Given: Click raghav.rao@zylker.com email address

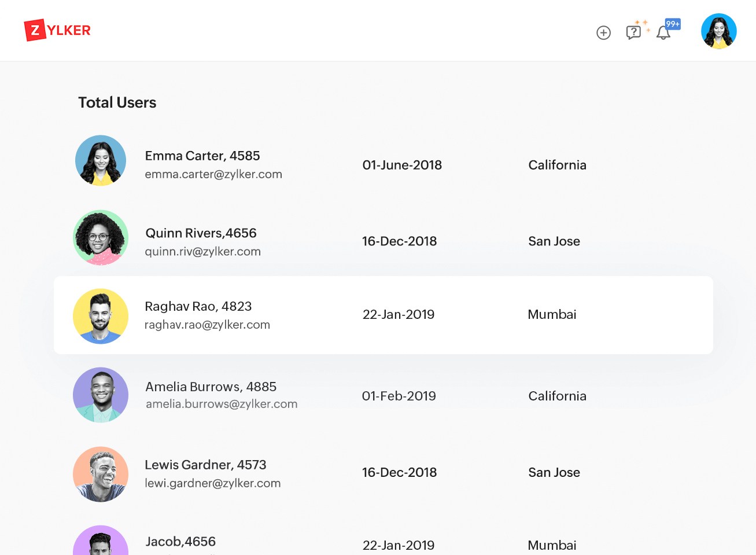Looking at the screenshot, I should [207, 325].
